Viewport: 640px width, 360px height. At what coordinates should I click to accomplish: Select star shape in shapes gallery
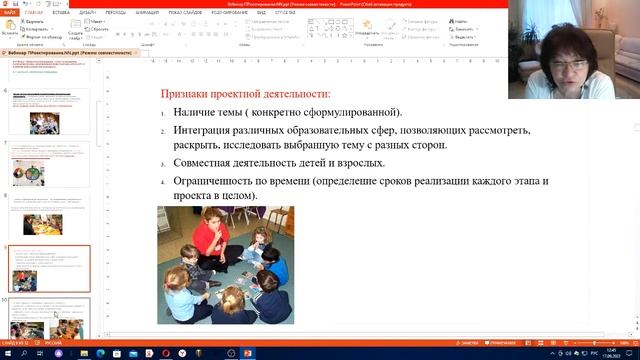(x=345, y=36)
